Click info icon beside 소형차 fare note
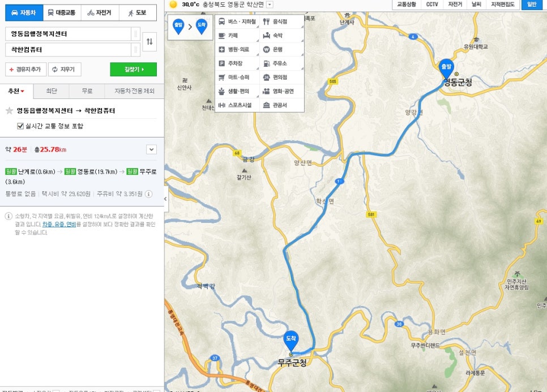The width and height of the screenshot is (547, 392). (x=8, y=216)
